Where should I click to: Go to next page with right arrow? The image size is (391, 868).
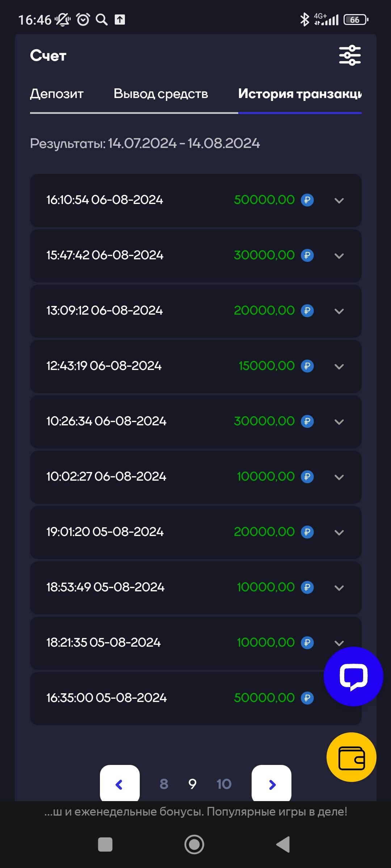point(272,784)
